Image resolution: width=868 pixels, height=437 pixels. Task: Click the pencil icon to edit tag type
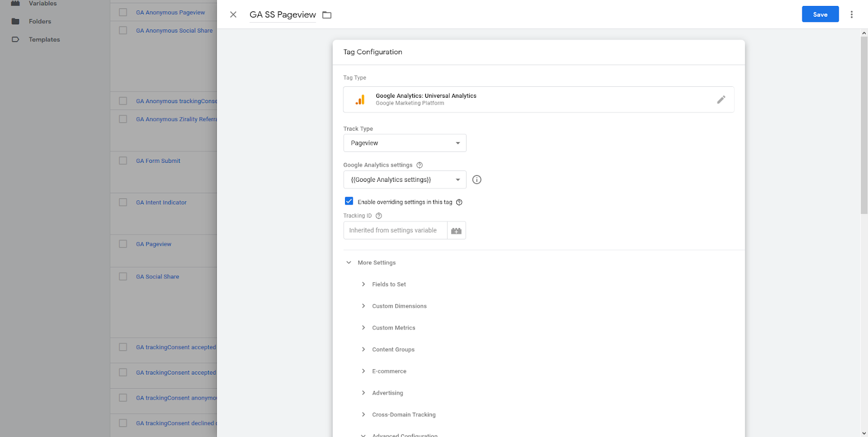coord(720,99)
